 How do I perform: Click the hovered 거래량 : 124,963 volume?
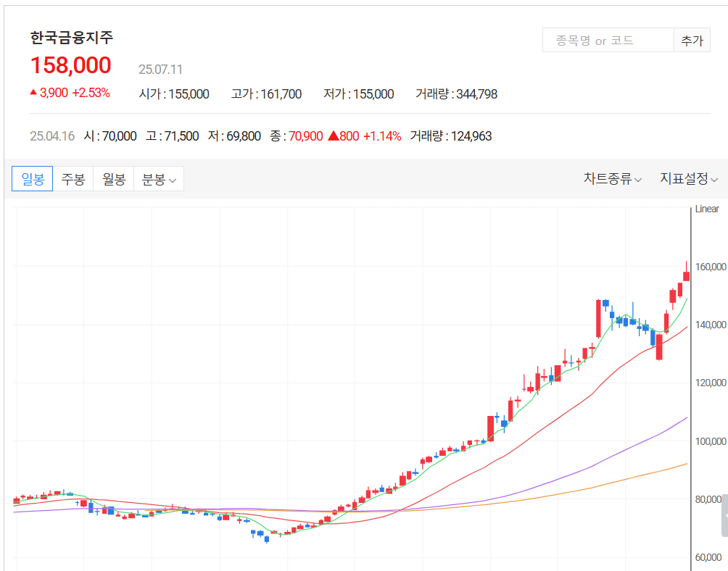pyautogui.click(x=451, y=136)
